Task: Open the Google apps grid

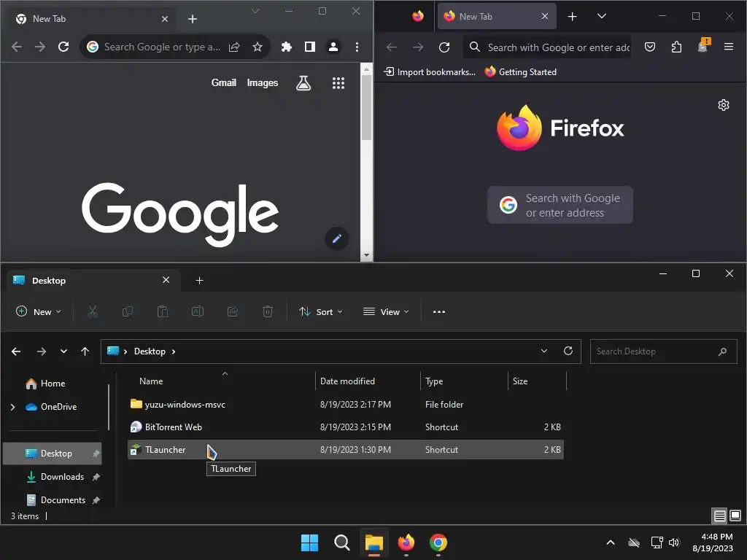Action: point(338,83)
